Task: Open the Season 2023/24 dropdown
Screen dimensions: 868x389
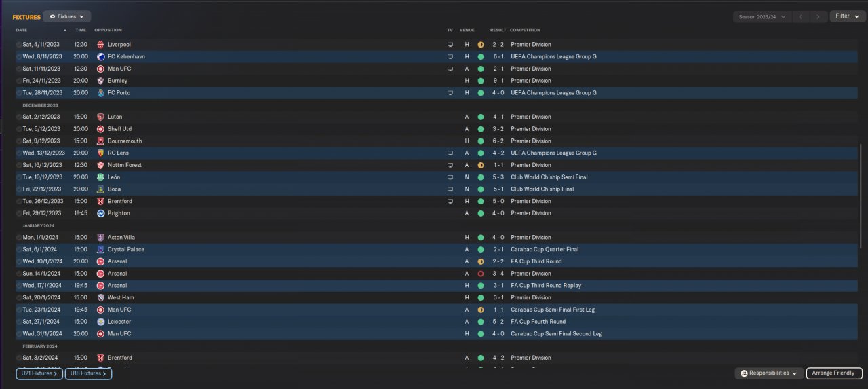Action: pyautogui.click(x=763, y=16)
